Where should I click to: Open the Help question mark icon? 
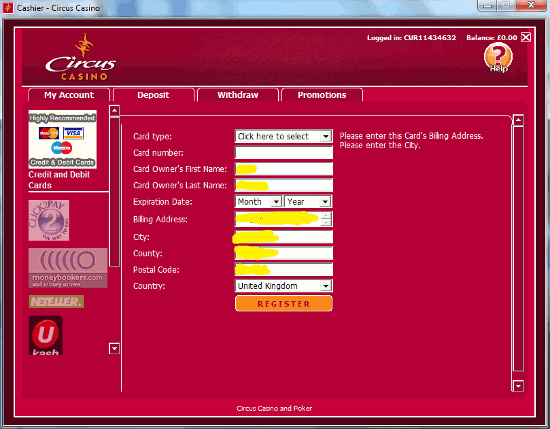(498, 57)
